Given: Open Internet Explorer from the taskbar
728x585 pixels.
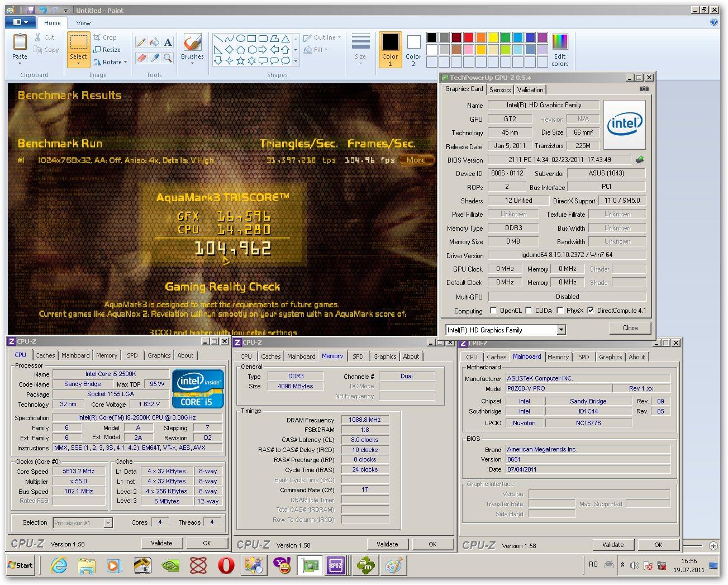Looking at the screenshot, I should [59, 565].
